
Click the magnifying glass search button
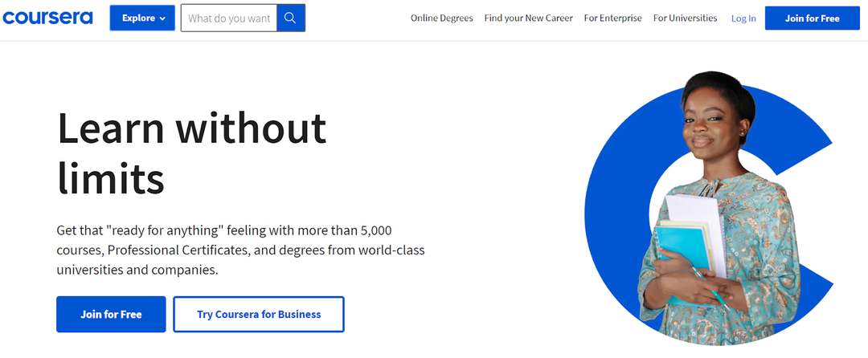pos(291,18)
